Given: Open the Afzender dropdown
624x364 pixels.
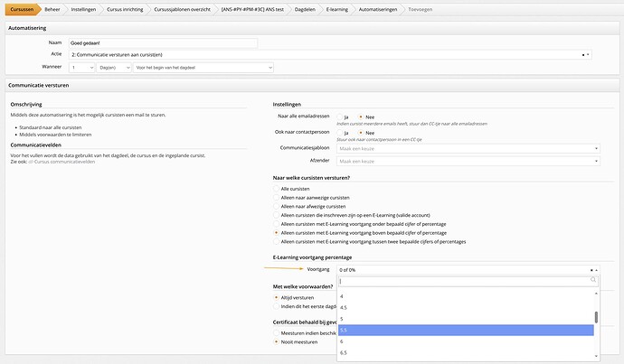Looking at the screenshot, I should [466, 161].
